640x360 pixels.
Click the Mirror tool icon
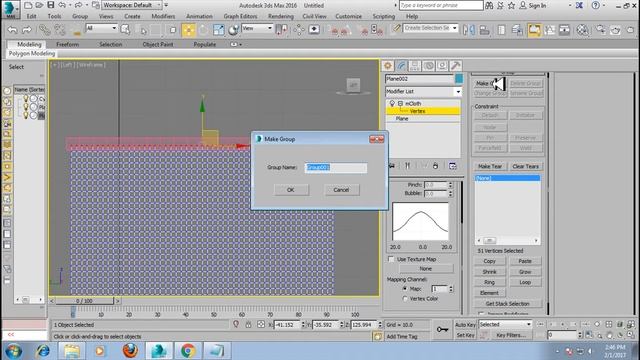469,30
